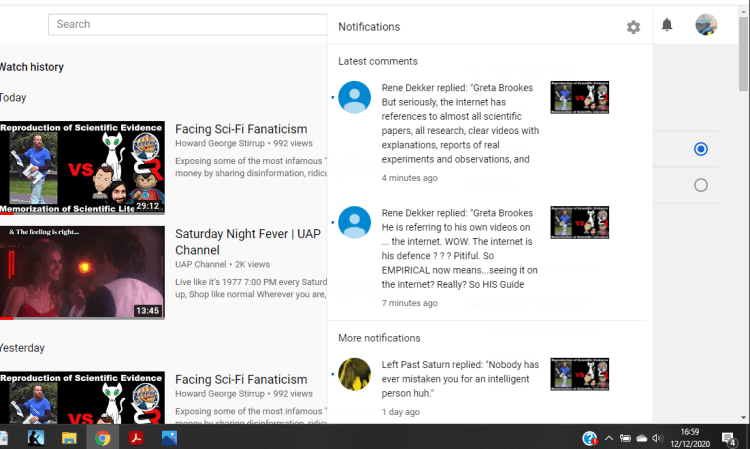Play the 29:12 Facing Sci-Fi Fanaticism thumbnail

pyautogui.click(x=82, y=168)
